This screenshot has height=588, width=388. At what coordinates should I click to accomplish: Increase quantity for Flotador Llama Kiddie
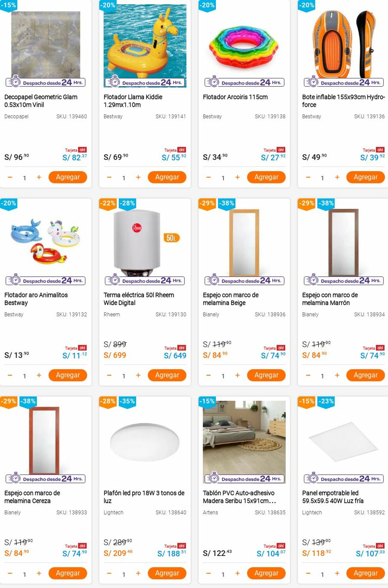(138, 177)
